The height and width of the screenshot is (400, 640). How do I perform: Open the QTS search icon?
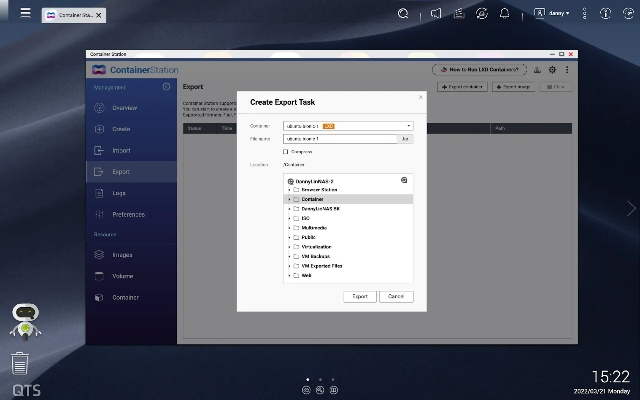point(403,15)
